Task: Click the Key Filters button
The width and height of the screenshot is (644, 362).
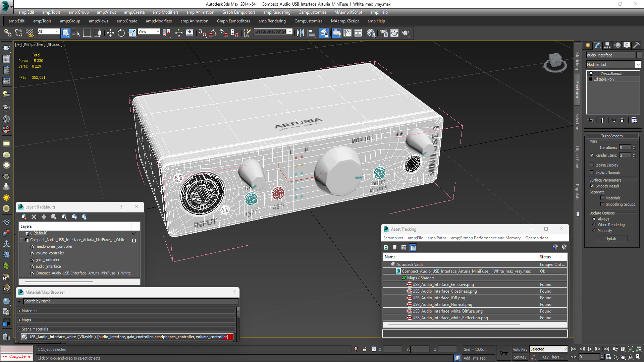Action: 552,357
